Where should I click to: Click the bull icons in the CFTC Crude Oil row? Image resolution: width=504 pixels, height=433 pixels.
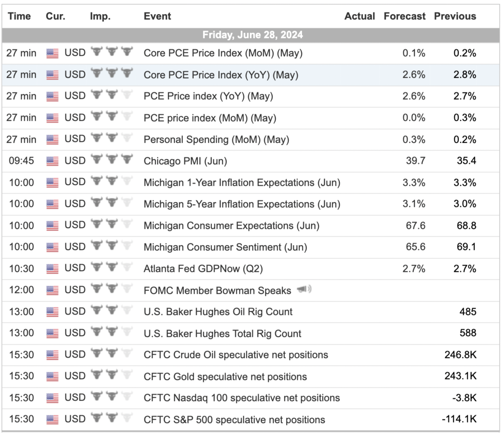[112, 353]
